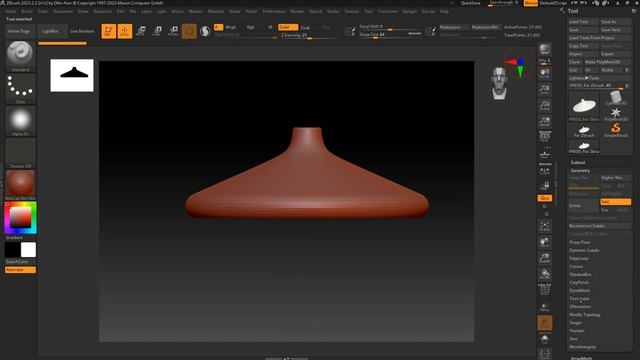Select the Move transform tool in top shelf
The image size is (640, 360).
click(141, 31)
